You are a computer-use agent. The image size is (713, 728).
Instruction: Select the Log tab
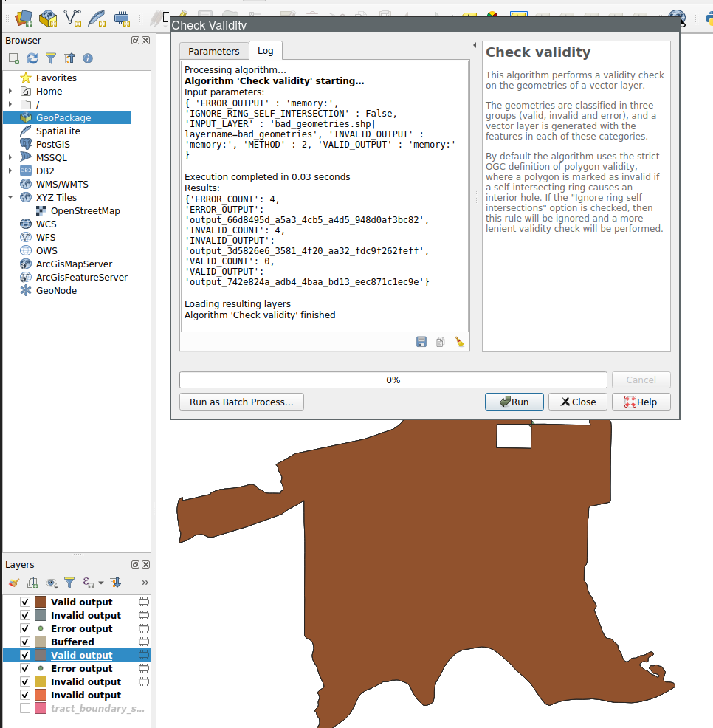pyautogui.click(x=265, y=51)
